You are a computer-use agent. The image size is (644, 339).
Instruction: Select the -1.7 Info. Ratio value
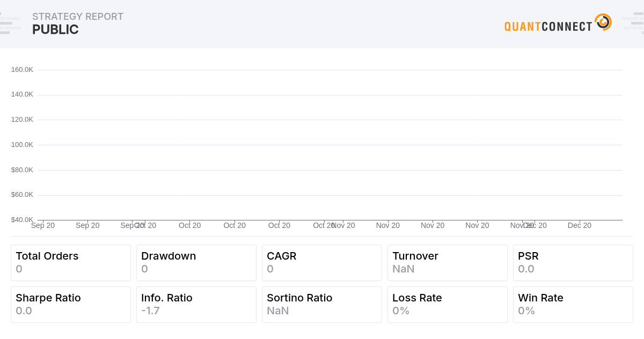(150, 311)
